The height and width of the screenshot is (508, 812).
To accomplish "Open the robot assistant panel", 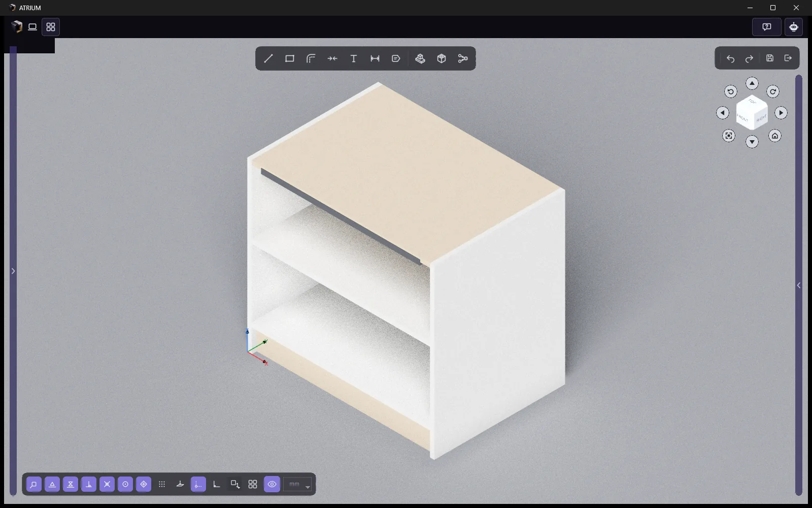I will [794, 27].
